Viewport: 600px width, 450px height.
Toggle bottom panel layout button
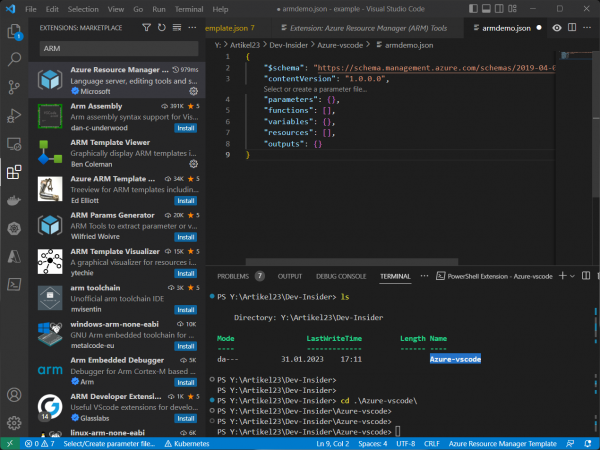[486, 8]
